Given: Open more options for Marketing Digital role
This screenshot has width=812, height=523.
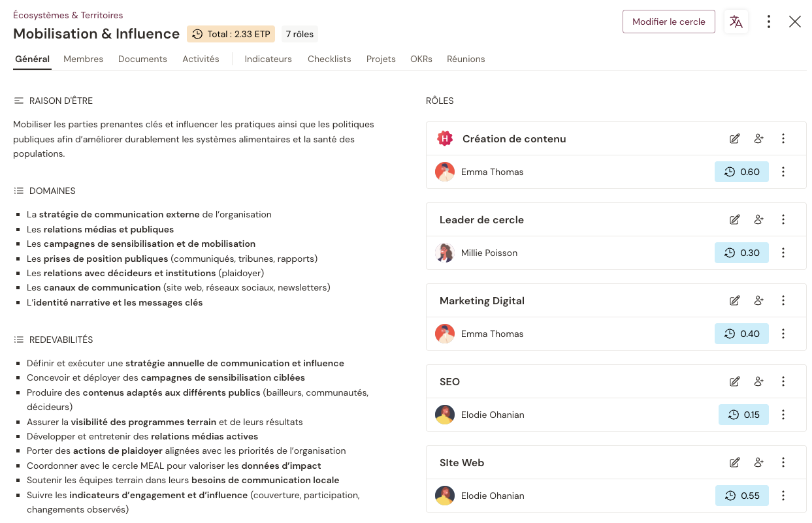Looking at the screenshot, I should (783, 300).
